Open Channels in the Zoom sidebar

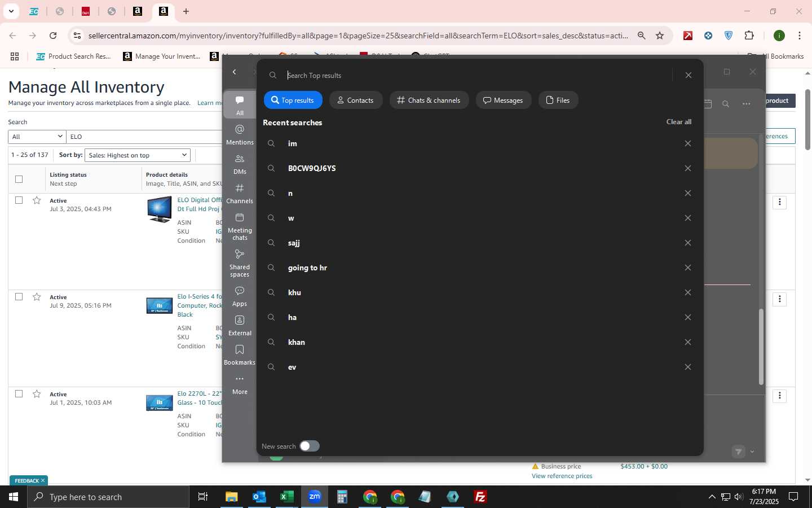point(240,194)
